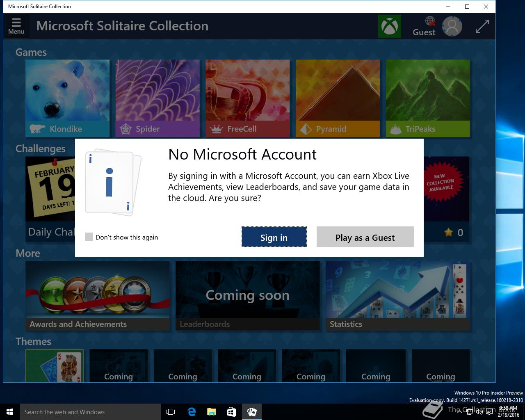Click the Sign in button
This screenshot has width=525, height=420.
(274, 237)
